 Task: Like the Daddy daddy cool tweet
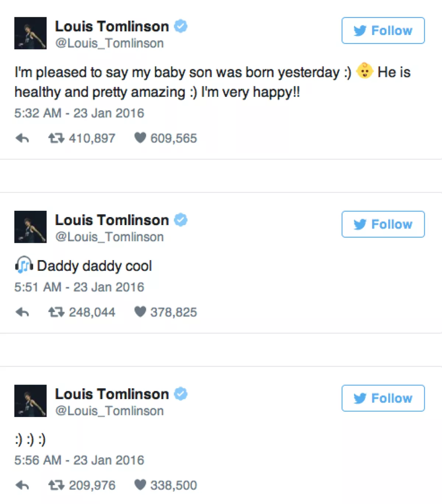[140, 312]
